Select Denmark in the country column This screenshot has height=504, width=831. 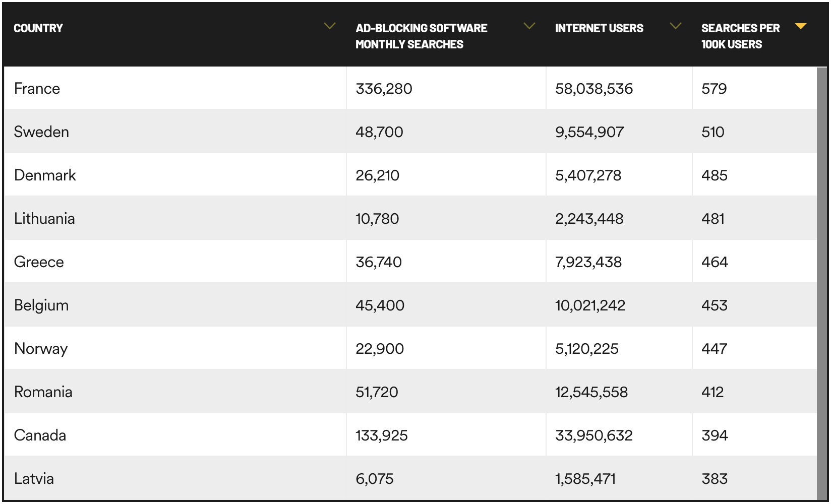point(45,175)
